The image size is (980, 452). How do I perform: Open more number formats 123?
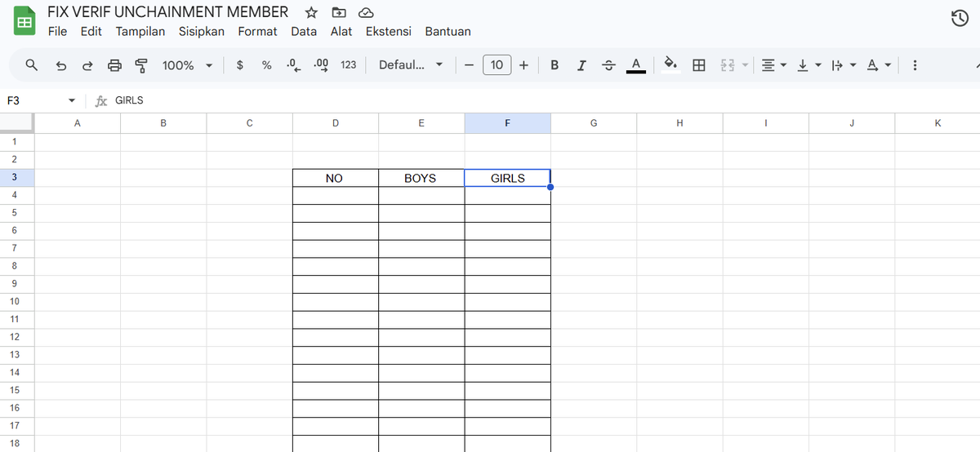[x=348, y=64]
